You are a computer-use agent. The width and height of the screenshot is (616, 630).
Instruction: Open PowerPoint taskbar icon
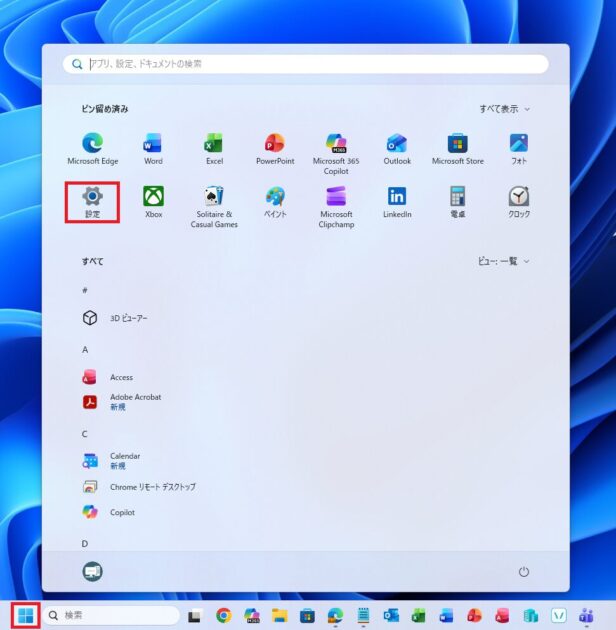click(475, 615)
